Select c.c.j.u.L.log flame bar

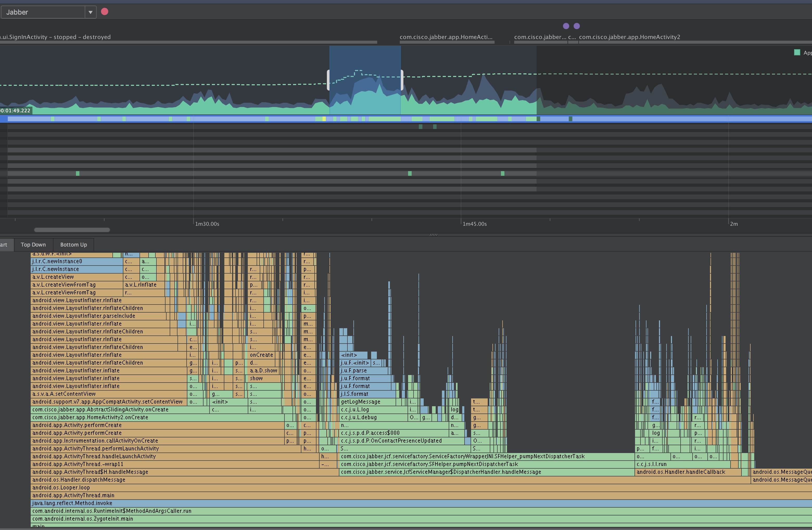click(x=373, y=410)
